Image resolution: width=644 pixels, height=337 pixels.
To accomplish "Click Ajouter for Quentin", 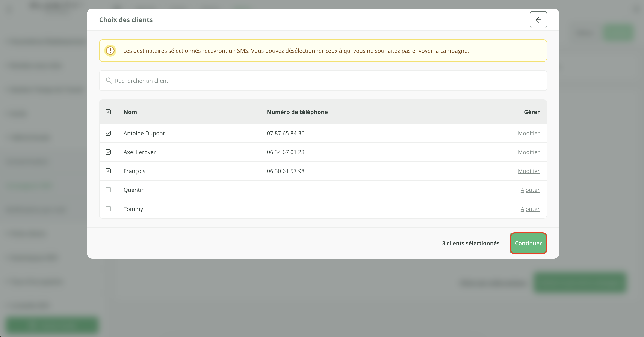I will pos(530,190).
